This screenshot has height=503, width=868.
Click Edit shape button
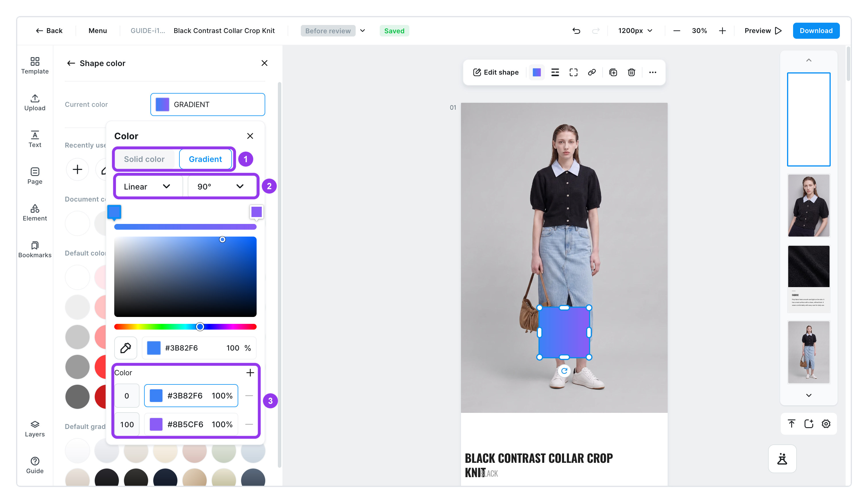pyautogui.click(x=496, y=72)
